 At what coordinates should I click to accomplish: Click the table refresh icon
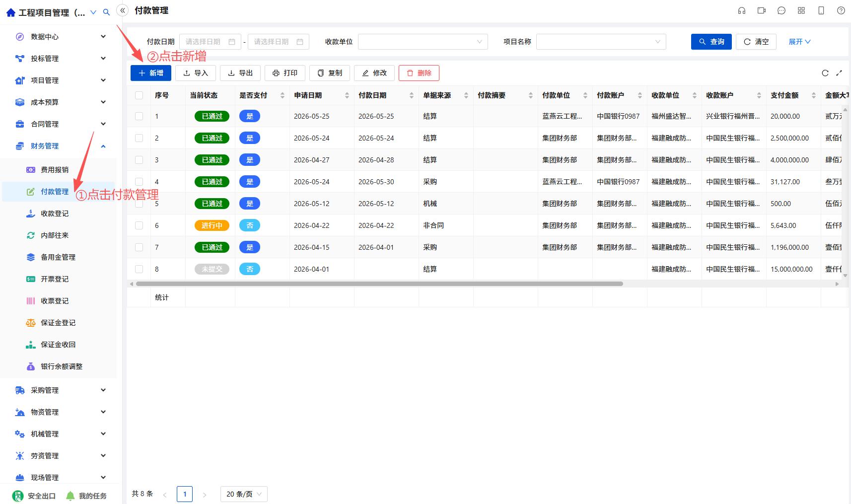[x=825, y=73]
